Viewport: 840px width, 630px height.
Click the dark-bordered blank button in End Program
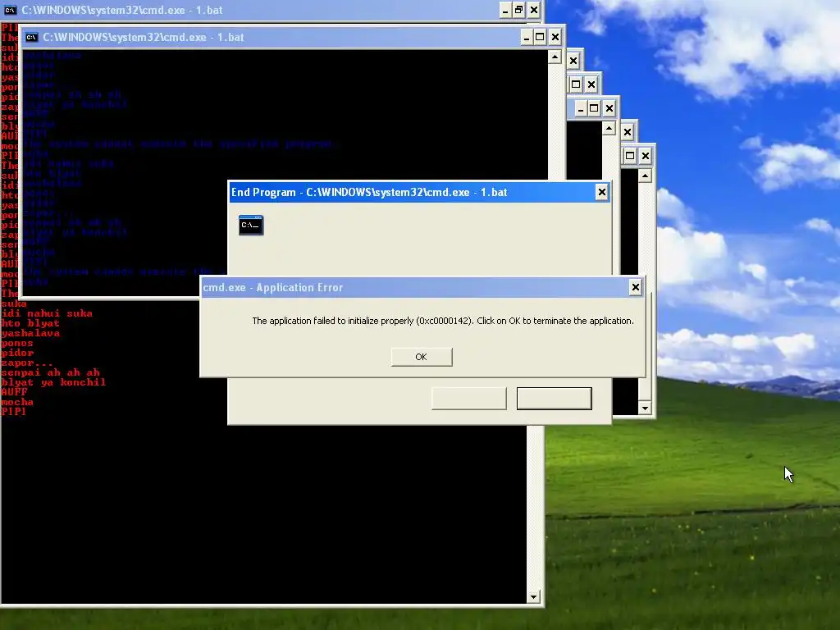[554, 399]
